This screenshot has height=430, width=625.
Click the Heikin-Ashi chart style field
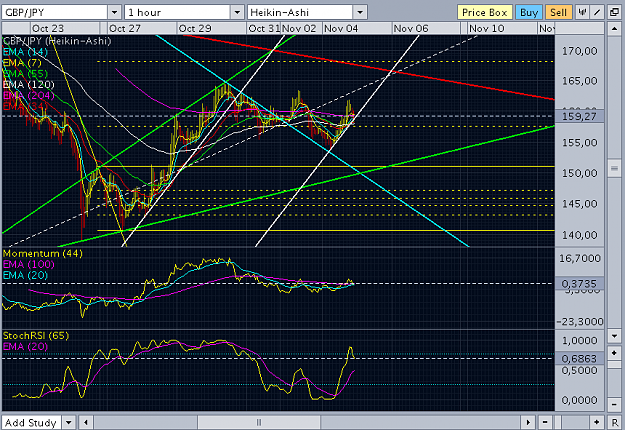[x=300, y=12]
